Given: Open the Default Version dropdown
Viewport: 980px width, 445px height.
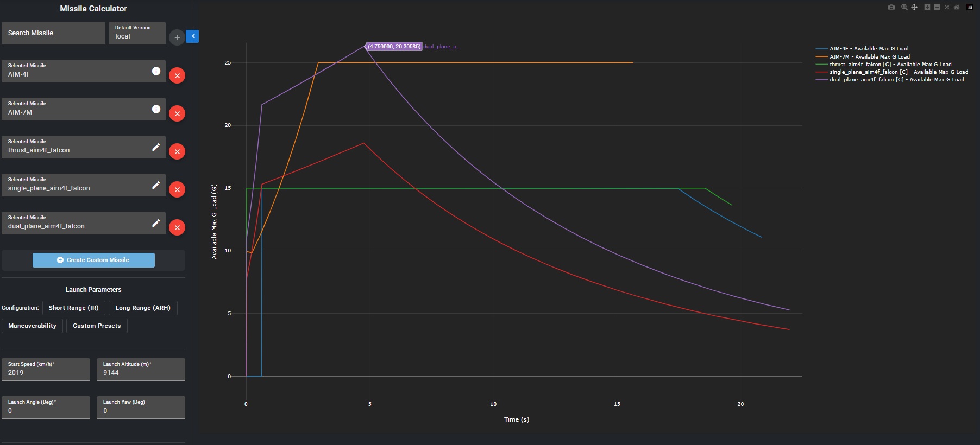Looking at the screenshot, I should pyautogui.click(x=137, y=33).
